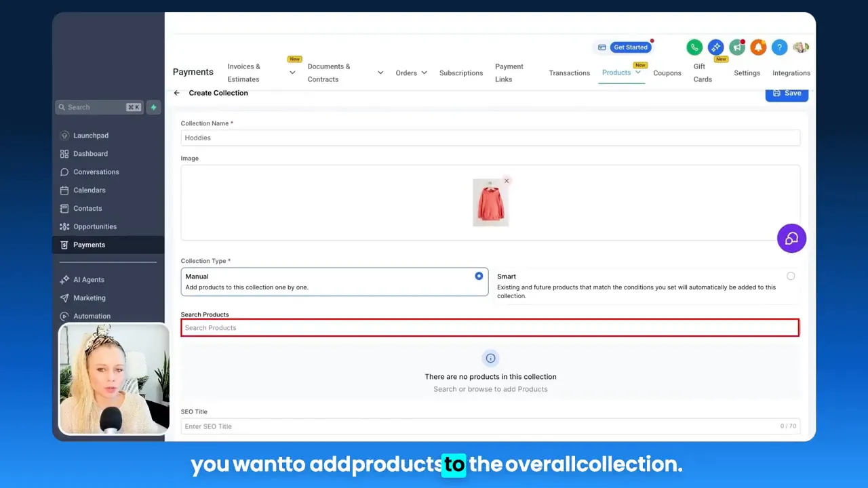Click the Opportunities sidebar icon

tap(64, 226)
